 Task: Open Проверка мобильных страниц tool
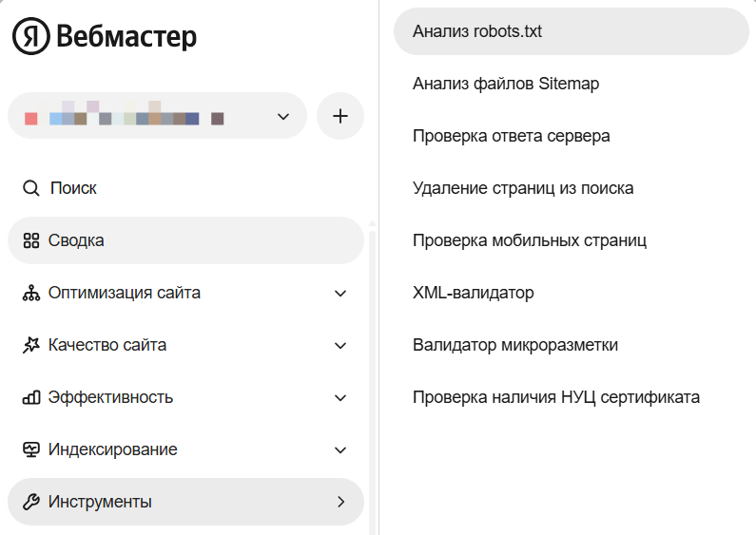(x=572, y=240)
